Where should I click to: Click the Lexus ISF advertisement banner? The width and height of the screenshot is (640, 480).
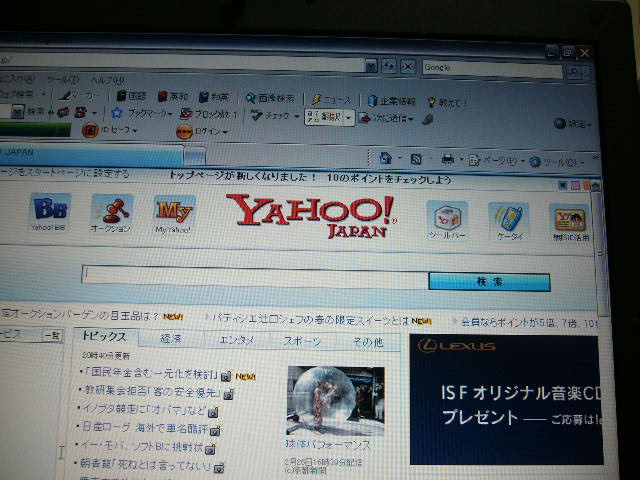pos(505,400)
